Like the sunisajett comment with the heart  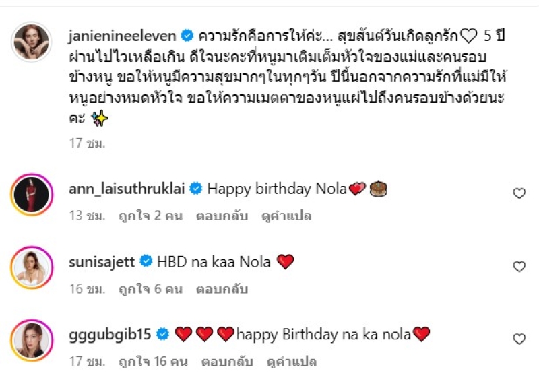point(519,267)
